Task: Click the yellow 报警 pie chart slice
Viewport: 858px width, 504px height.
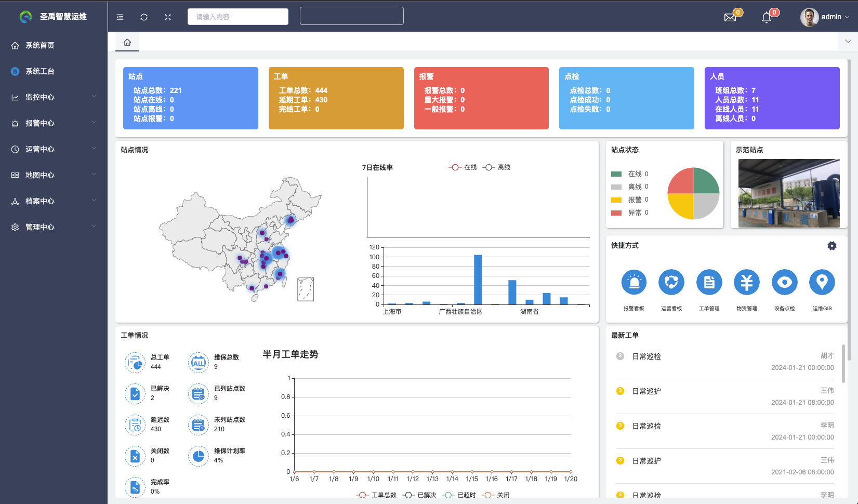Action: pyautogui.click(x=681, y=206)
